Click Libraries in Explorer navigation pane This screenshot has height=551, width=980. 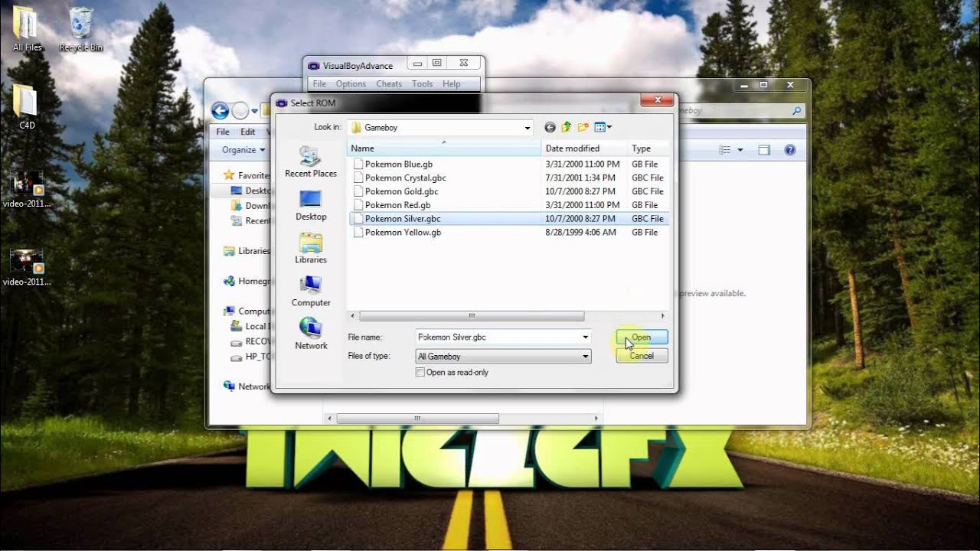[247, 251]
